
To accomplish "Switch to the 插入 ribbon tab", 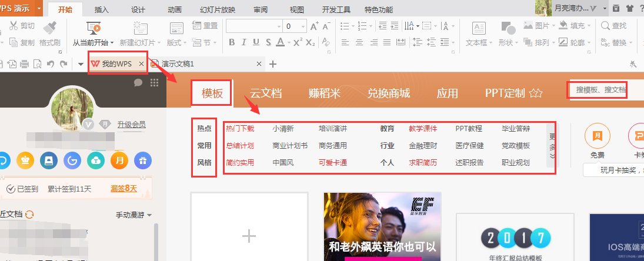I will tap(101, 10).
